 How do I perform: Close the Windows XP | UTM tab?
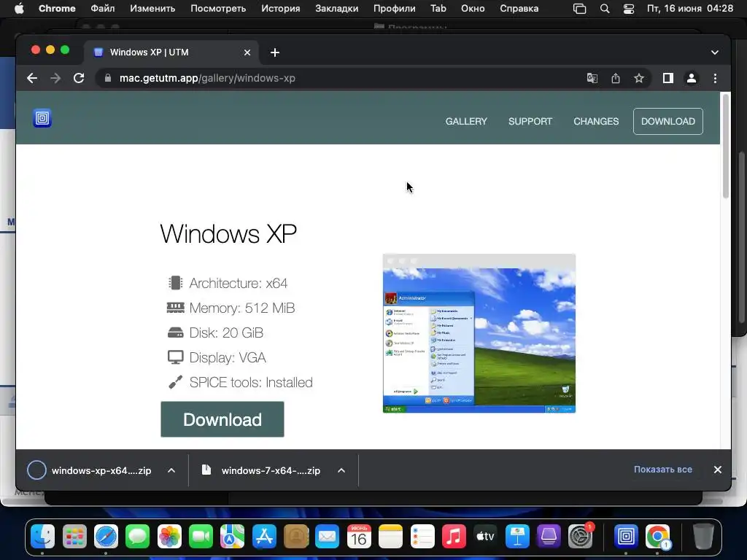pyautogui.click(x=247, y=52)
